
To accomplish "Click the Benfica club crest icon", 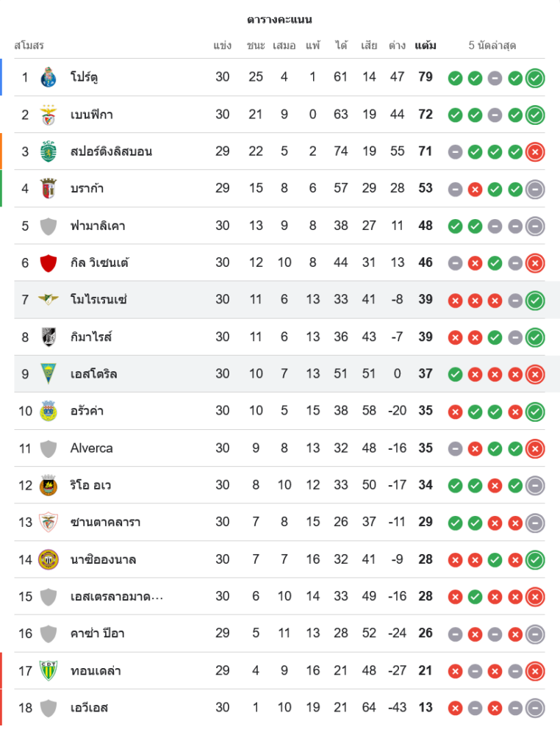I will (x=49, y=115).
